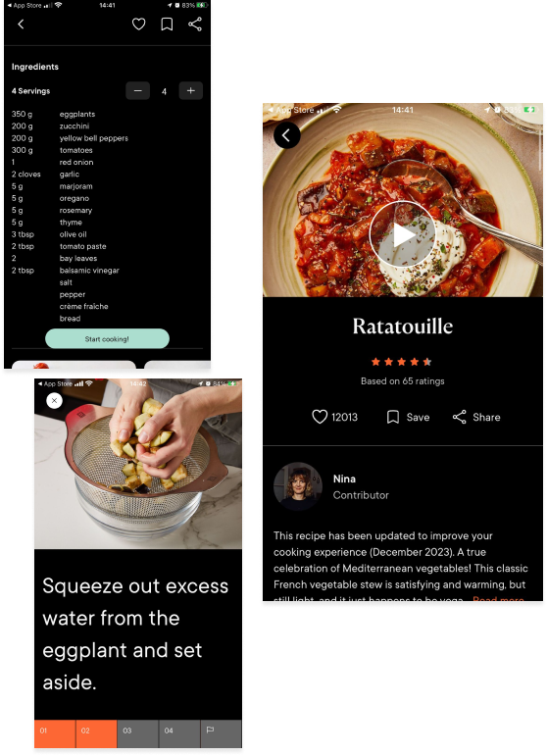Close the cooking step view

pos(55,401)
